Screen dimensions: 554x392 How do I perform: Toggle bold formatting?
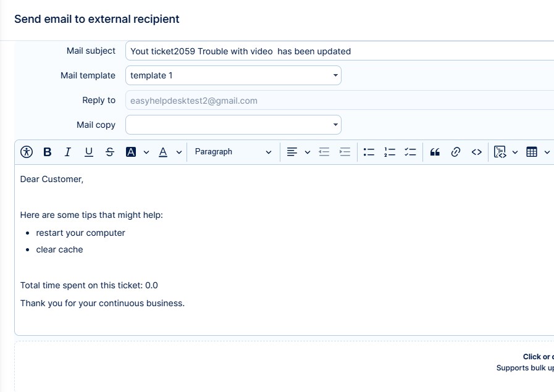pos(47,152)
